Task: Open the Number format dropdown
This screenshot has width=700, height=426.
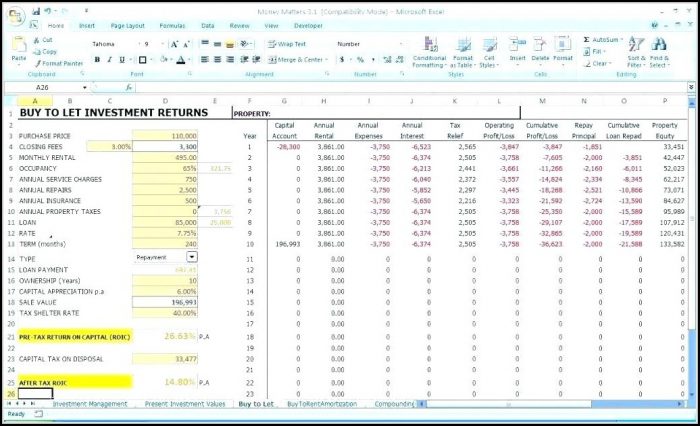Action: [400, 44]
